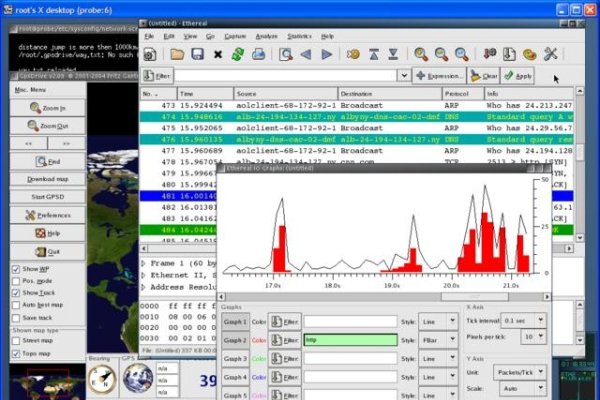
Task: Open the Statistics menu
Action: coord(301,35)
